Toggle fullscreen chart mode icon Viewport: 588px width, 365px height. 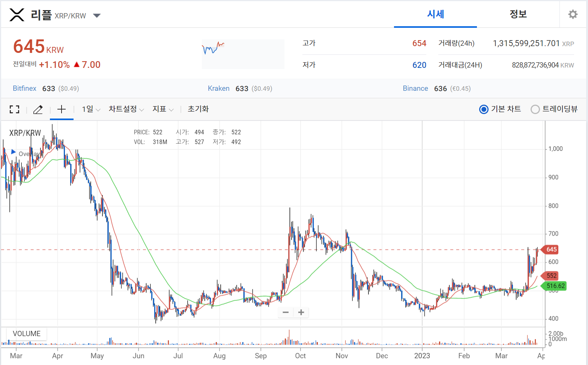click(14, 109)
